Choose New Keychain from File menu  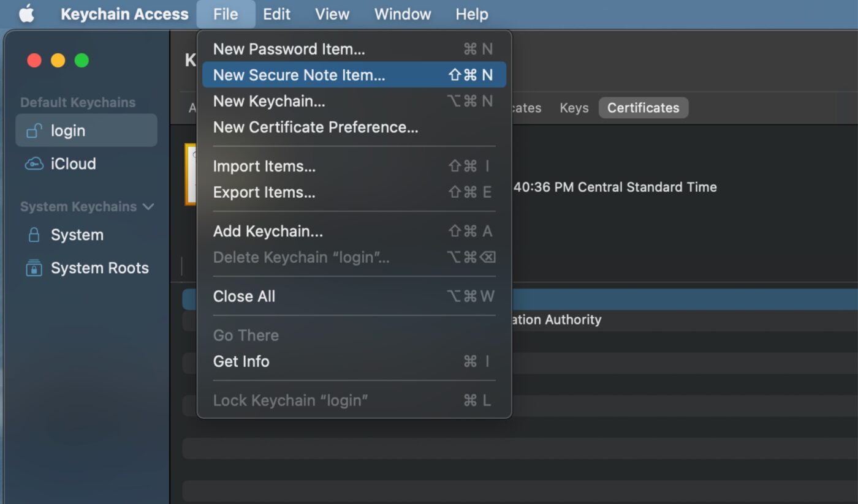tap(269, 101)
